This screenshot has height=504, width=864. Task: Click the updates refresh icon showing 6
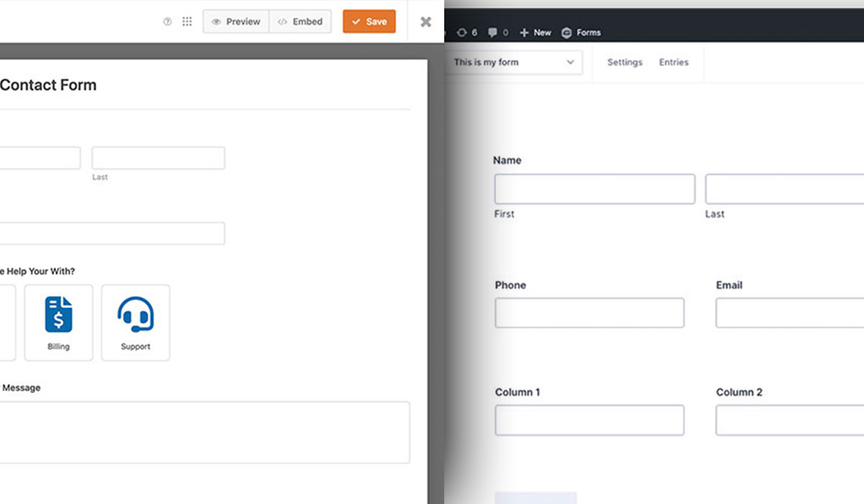[x=464, y=32]
